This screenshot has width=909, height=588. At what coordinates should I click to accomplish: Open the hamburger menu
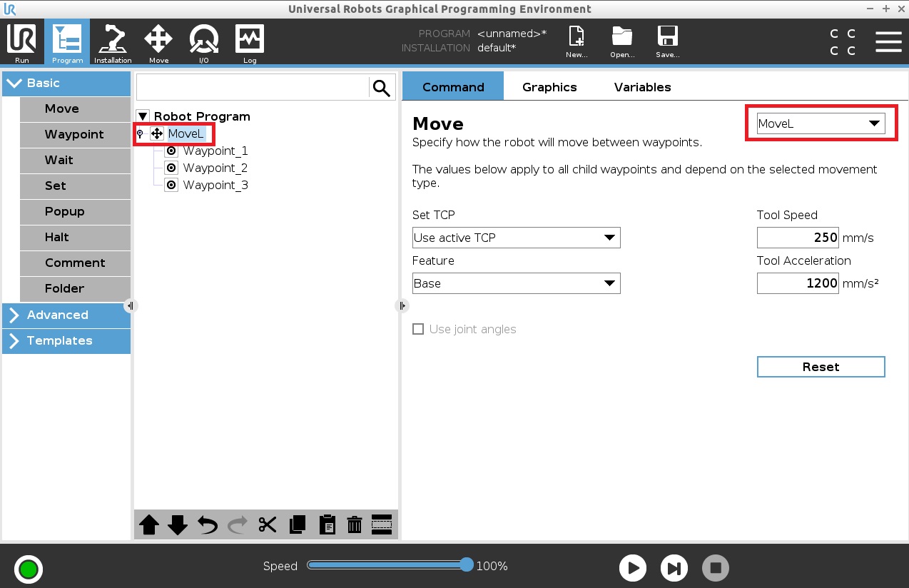click(x=888, y=41)
